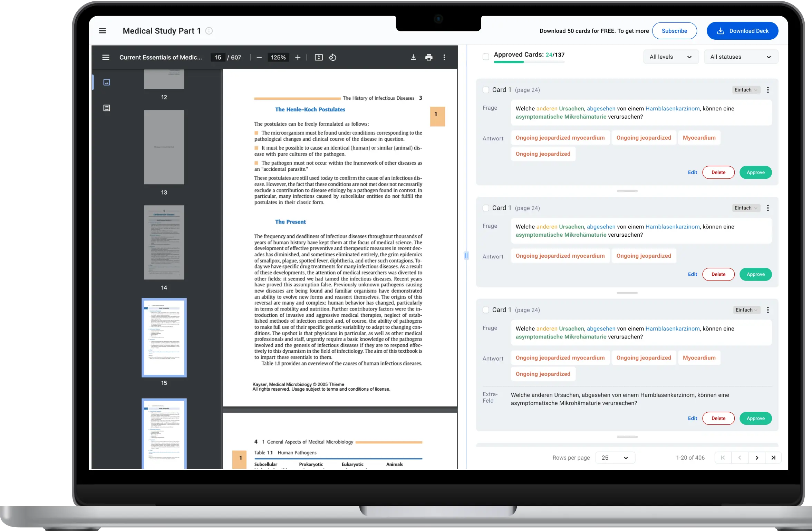Edit the card with Extra-Feld
This screenshot has width=812, height=531.
point(693,418)
